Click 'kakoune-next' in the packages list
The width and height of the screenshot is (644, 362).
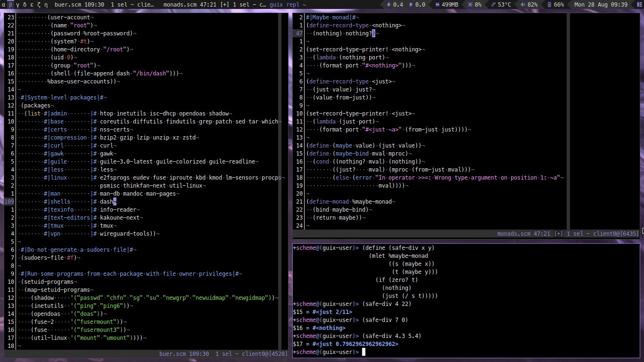tap(120, 217)
